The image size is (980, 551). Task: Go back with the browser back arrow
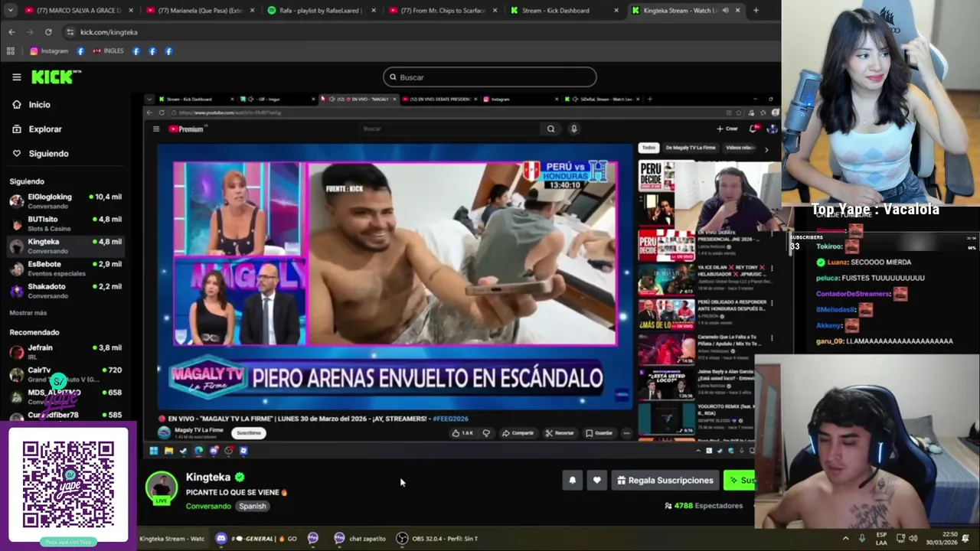pos(11,32)
